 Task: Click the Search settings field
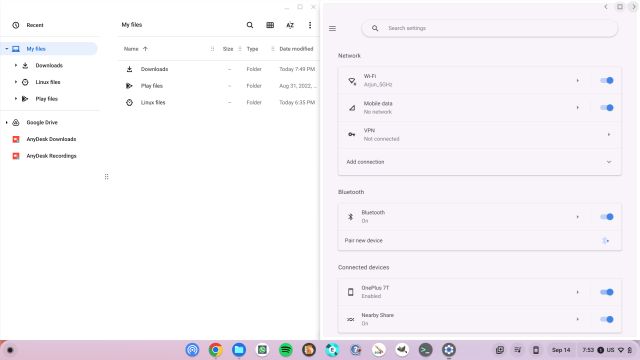(x=489, y=28)
